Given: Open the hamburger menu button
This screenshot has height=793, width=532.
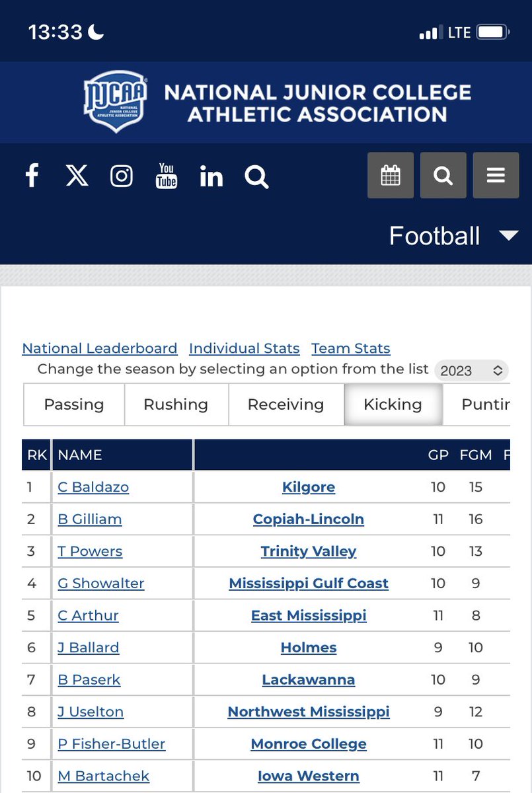Looking at the screenshot, I should pos(496,175).
